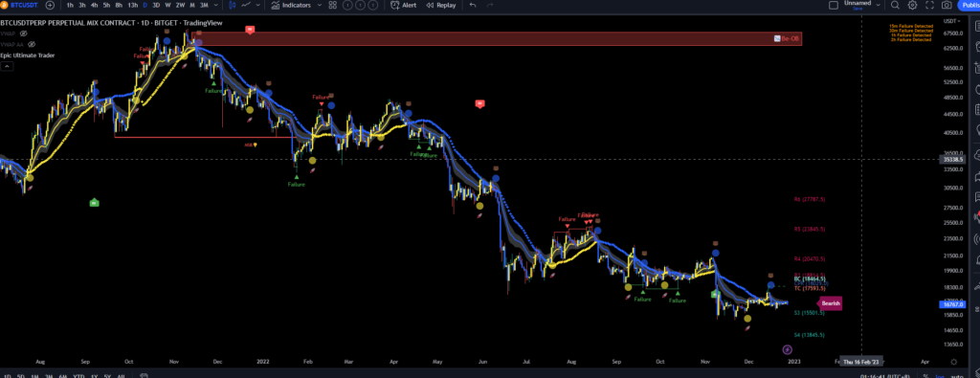
Task: Toggle the auto scale button
Action: pyautogui.click(x=957, y=376)
